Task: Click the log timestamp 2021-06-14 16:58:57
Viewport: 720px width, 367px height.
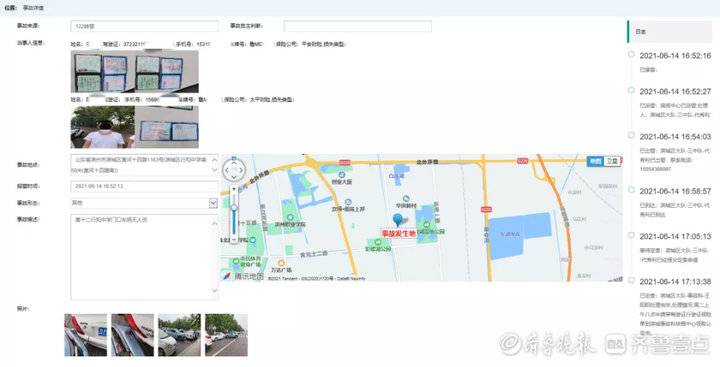Action: click(x=675, y=191)
